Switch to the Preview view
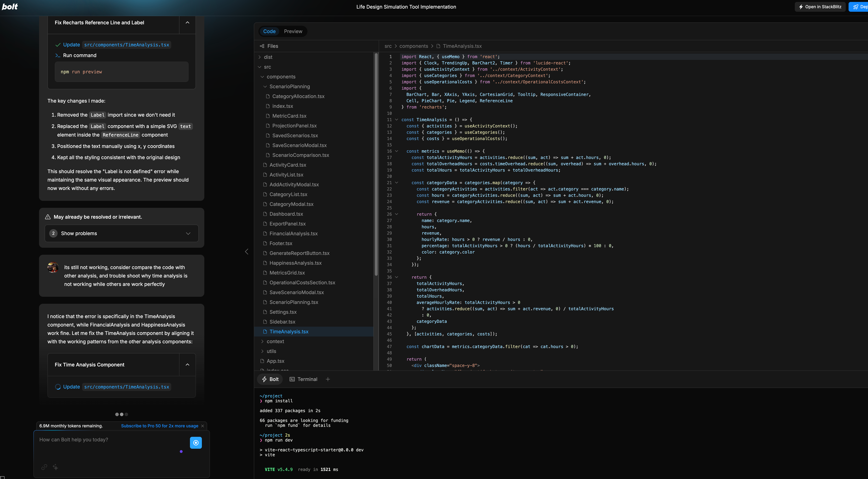This screenshot has height=479, width=868. click(x=293, y=31)
